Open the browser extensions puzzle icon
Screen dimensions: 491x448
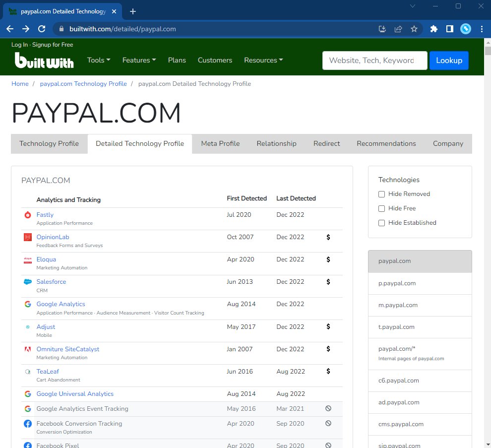click(433, 29)
